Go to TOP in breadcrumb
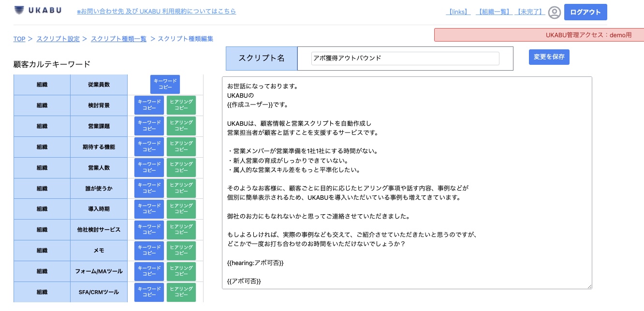 point(19,39)
